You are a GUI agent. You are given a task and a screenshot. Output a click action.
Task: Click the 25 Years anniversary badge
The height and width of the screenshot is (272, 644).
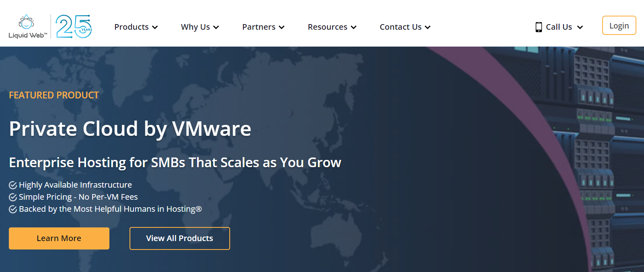(74, 27)
